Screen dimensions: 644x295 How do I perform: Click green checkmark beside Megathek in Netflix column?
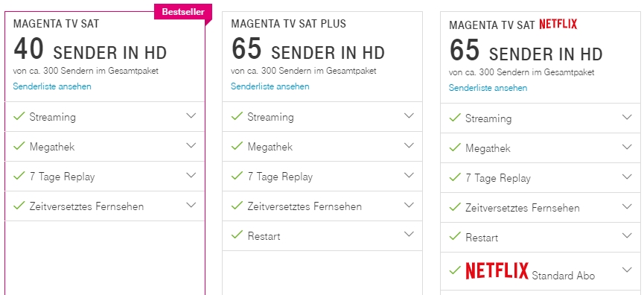[455, 147]
